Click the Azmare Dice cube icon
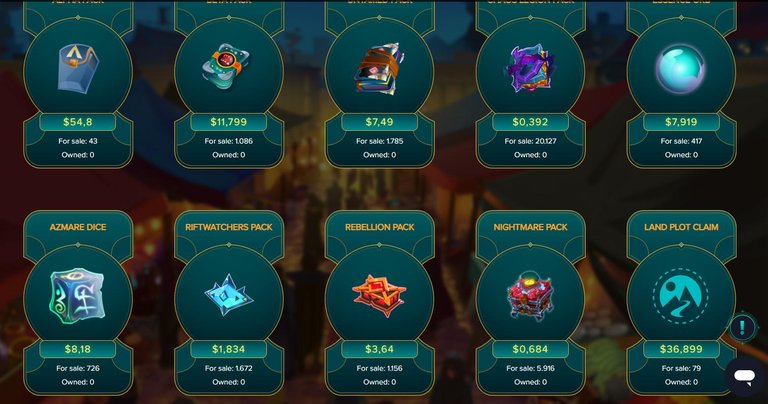Viewport: 768px width, 404px height. point(77,295)
